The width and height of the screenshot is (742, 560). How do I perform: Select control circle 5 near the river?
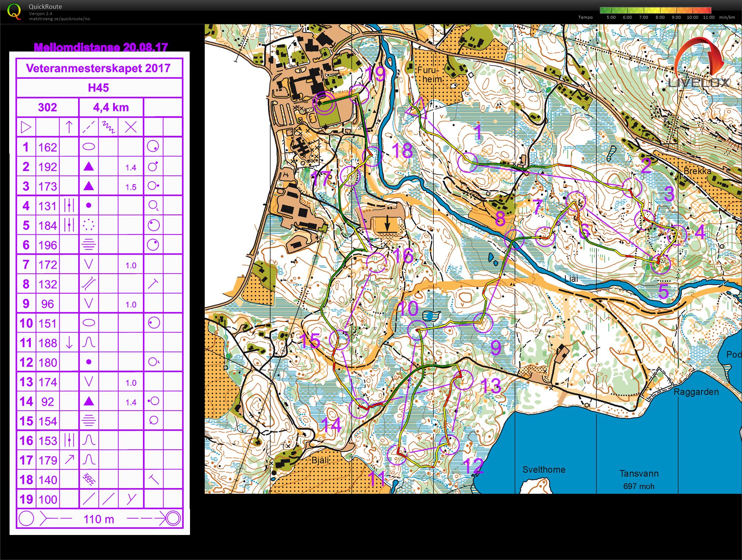(660, 264)
